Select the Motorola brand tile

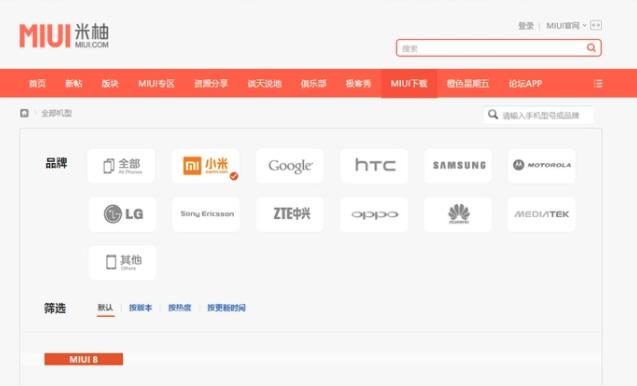coord(542,166)
